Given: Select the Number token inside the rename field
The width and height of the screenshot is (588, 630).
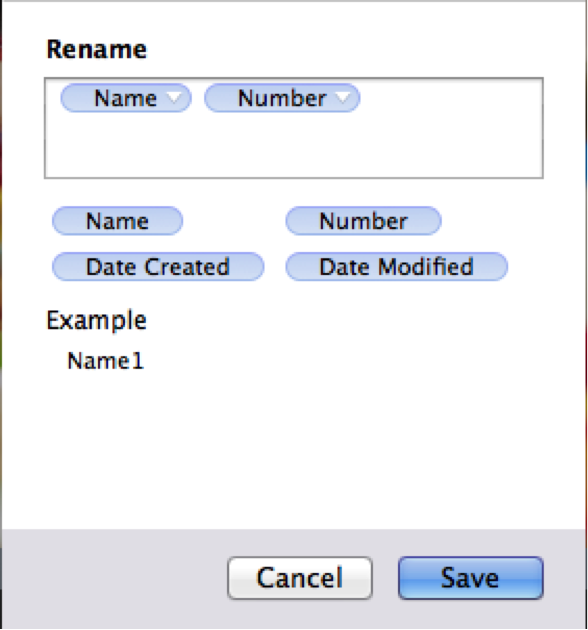Looking at the screenshot, I should [282, 98].
